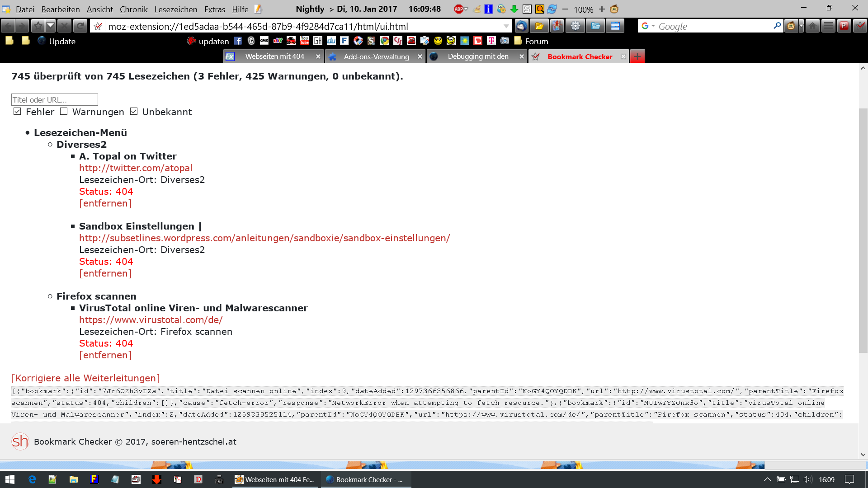Click the Bookmark Checker star toolbar icon
The width and height of the screenshot is (868, 488).
click(x=860, y=26)
